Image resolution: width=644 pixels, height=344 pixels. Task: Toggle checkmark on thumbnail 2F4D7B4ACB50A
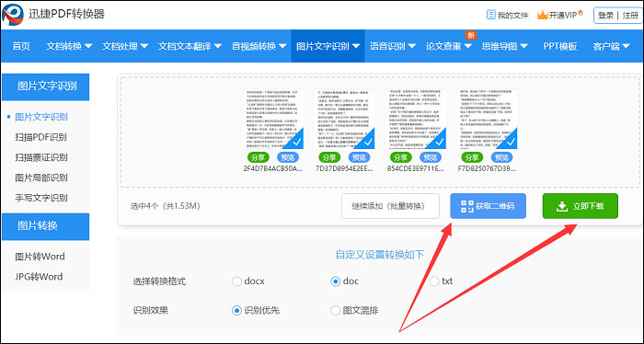[297, 142]
